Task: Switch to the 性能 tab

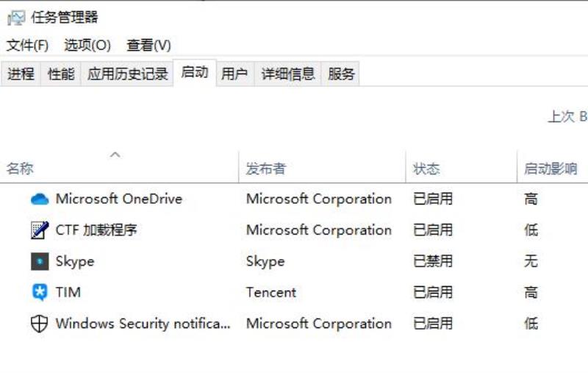Action: coord(61,74)
